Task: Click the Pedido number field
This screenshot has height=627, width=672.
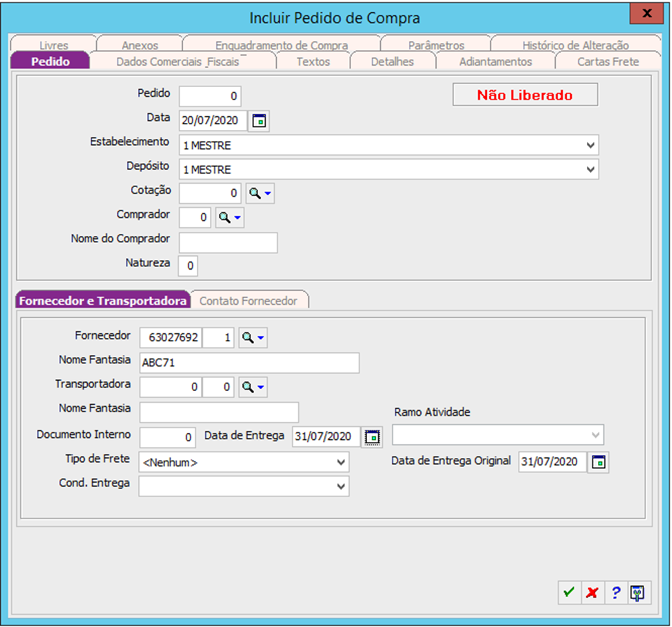Action: pyautogui.click(x=210, y=96)
